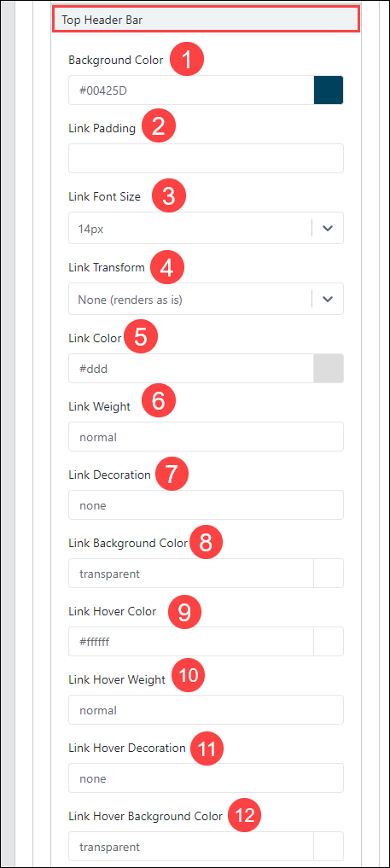Screen dimensions: 390x868
Task: Click the Link Decoration none field
Action: [x=206, y=505]
